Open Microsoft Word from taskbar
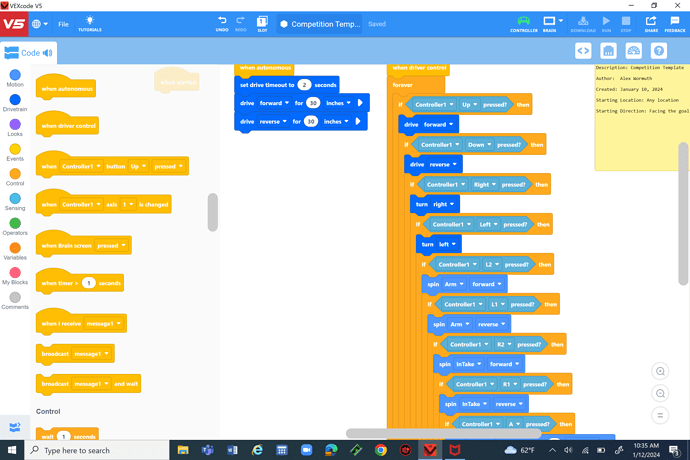The width and height of the screenshot is (690, 460). point(232,450)
